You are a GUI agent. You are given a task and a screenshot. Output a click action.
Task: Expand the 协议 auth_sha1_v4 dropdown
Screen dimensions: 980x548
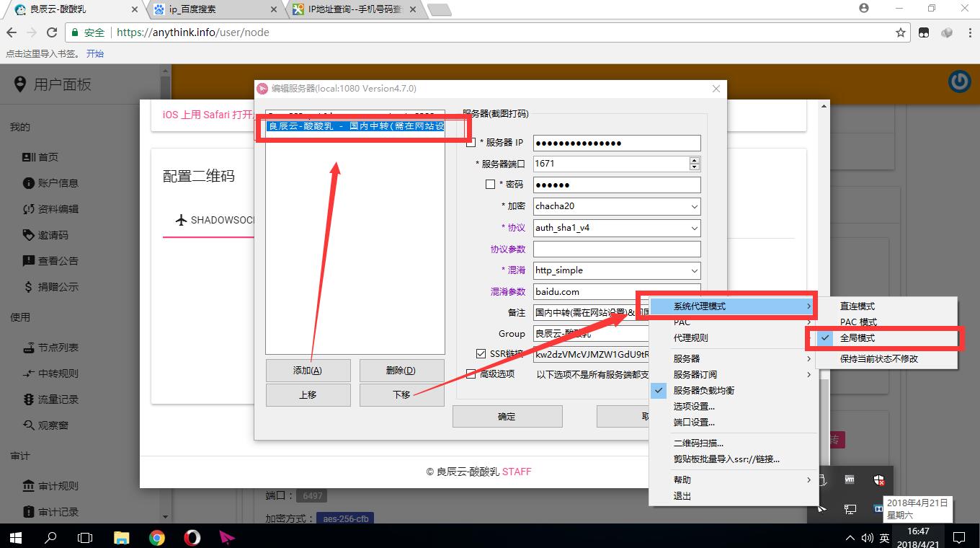click(616, 228)
